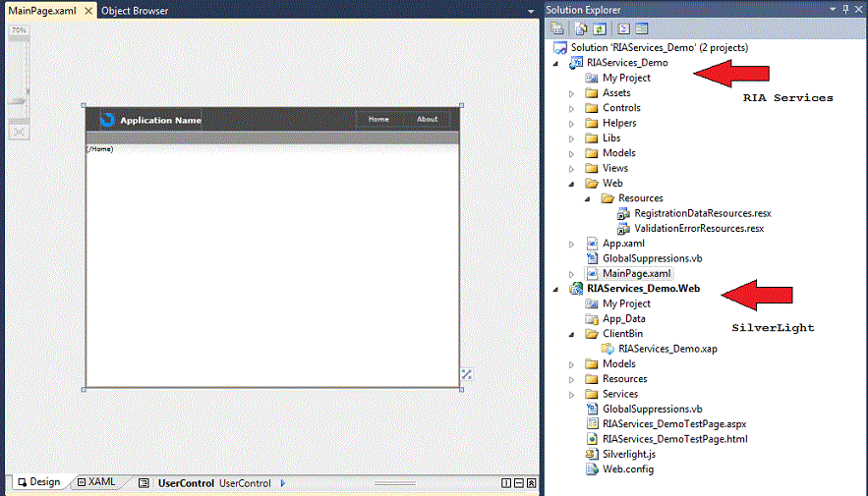Click the bold UserControl breadcrumb
868x496 pixels.
coord(186,483)
